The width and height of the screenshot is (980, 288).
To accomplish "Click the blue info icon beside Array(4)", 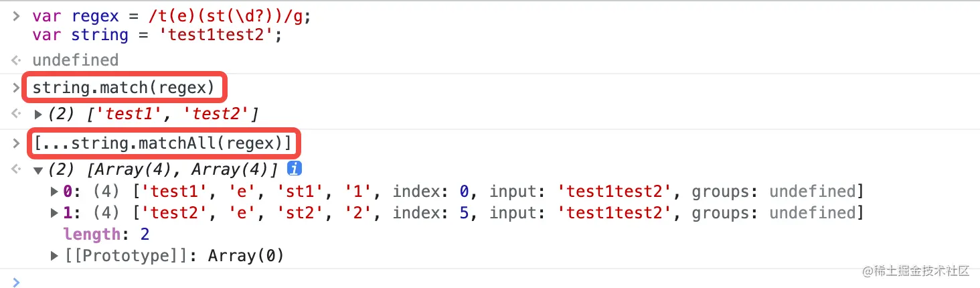I will coord(293,169).
